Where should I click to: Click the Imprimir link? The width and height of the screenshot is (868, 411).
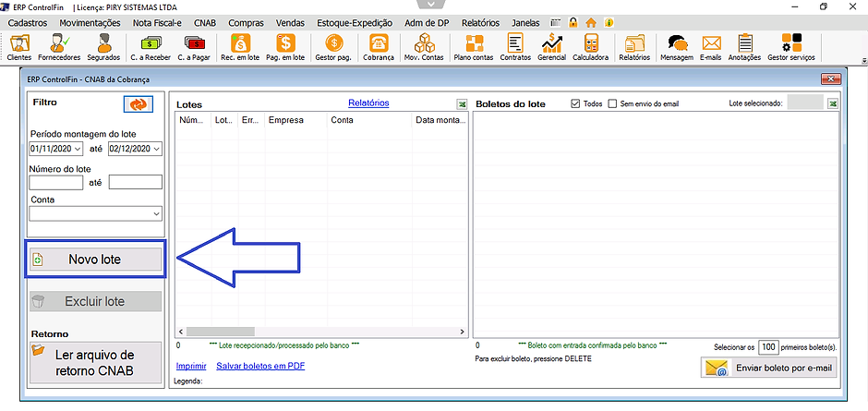(x=191, y=366)
